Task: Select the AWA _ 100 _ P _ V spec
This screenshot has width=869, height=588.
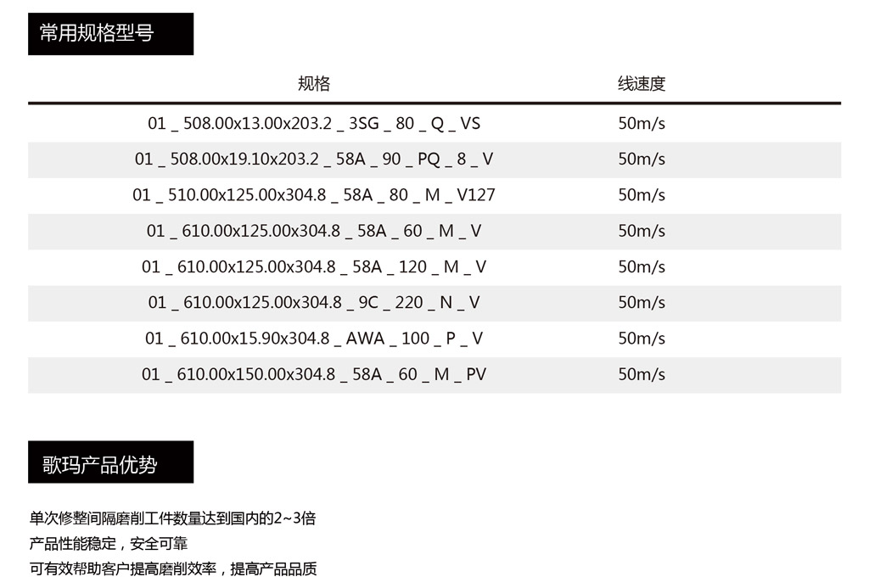Action: click(314, 339)
